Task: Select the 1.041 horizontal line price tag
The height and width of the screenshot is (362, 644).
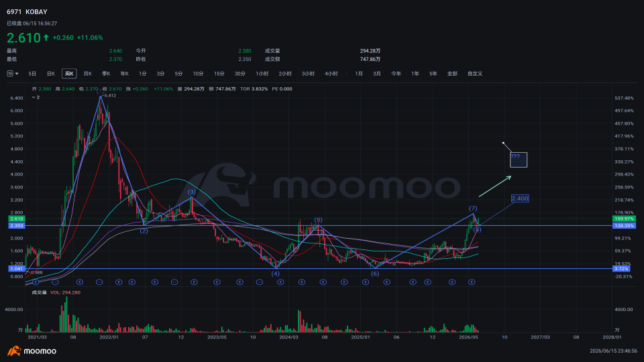Action: pos(17,268)
